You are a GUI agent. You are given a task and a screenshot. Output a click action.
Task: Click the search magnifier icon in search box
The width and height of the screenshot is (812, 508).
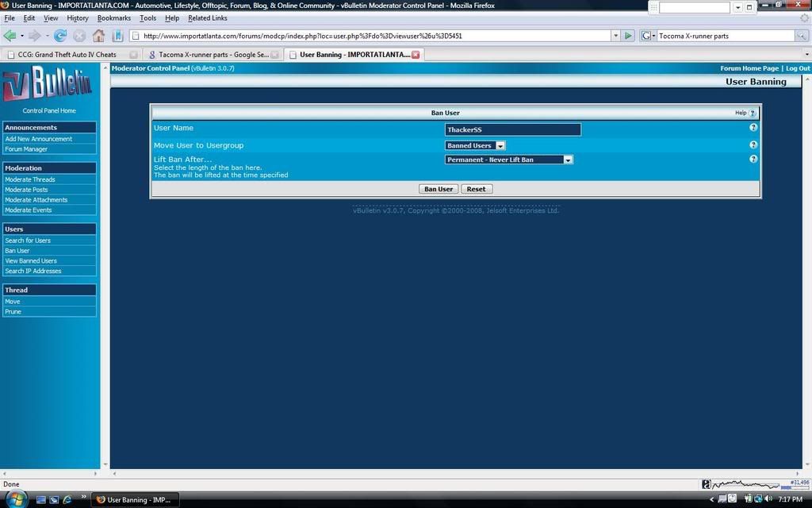click(802, 36)
